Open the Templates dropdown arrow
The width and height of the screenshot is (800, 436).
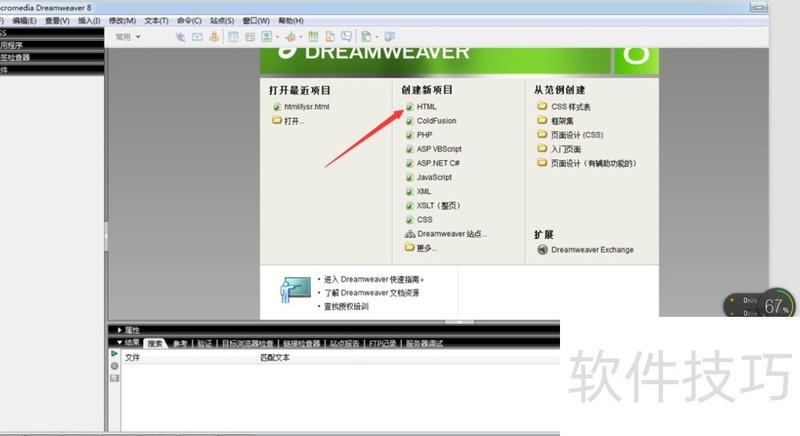[377, 37]
